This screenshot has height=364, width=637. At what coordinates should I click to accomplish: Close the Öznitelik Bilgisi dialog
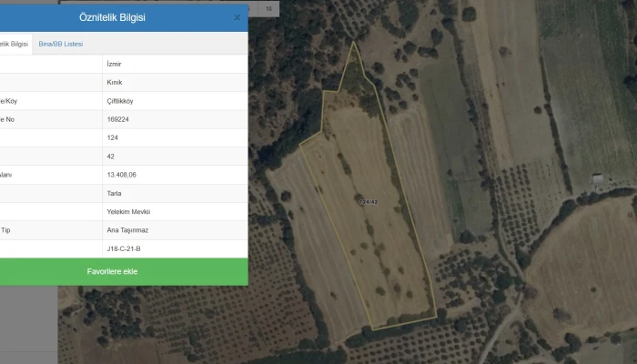pyautogui.click(x=237, y=17)
